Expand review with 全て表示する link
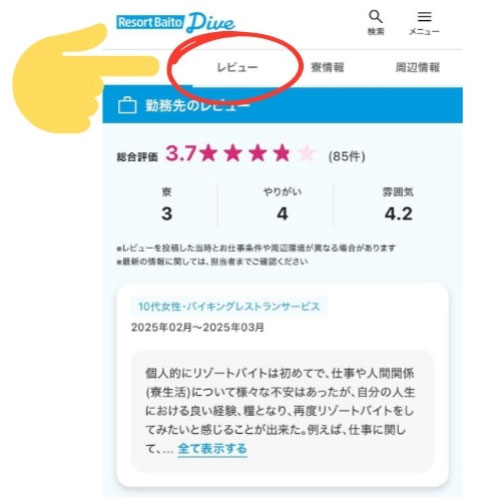478x497 pixels. coord(212,449)
